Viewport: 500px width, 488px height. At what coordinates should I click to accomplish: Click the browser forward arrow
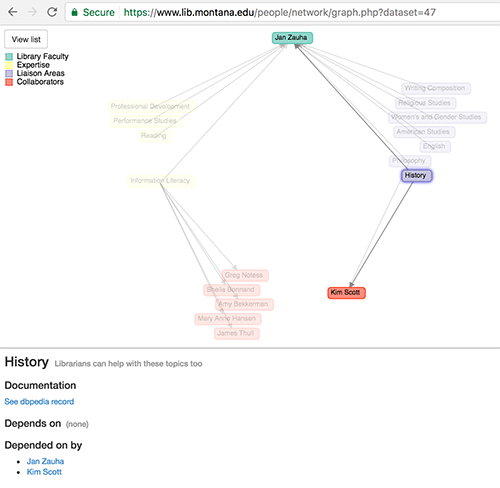click(32, 12)
